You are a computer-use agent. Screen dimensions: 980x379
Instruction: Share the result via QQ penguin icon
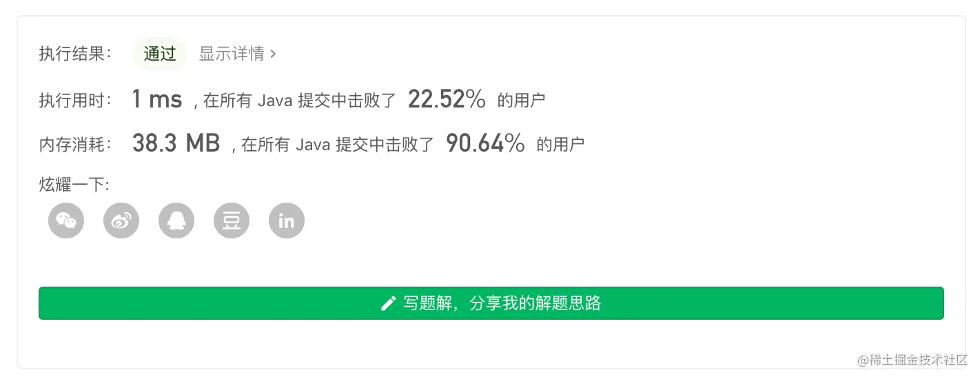point(176,221)
